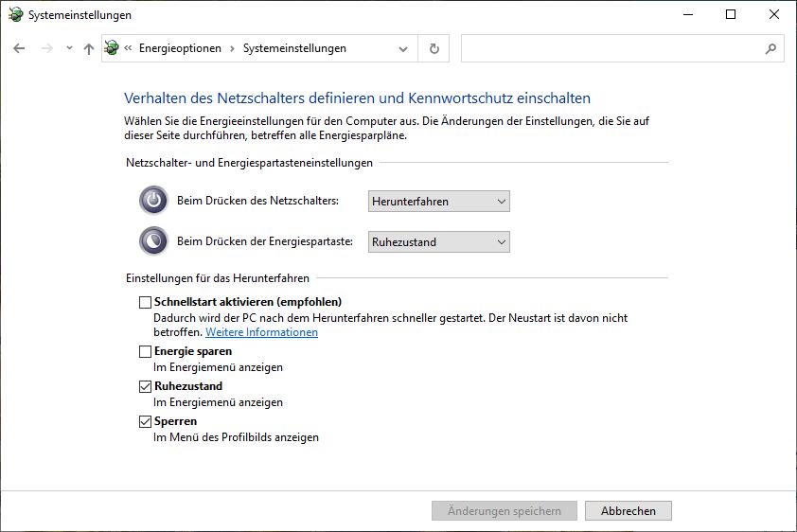Screen dimensions: 797x532
Task: Enable the Schnellstart aktivieren checkbox
Action: [146, 302]
